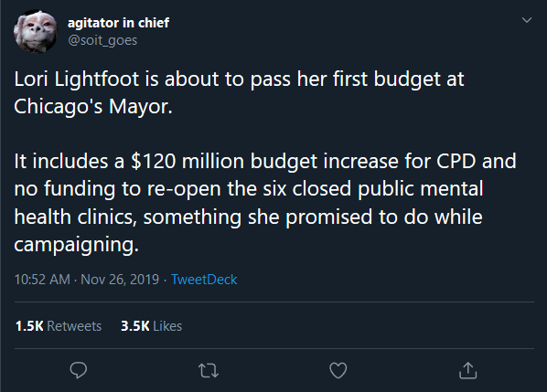547x392 pixels.
Task: Click the words re-open in the tweet
Action: click(184, 190)
